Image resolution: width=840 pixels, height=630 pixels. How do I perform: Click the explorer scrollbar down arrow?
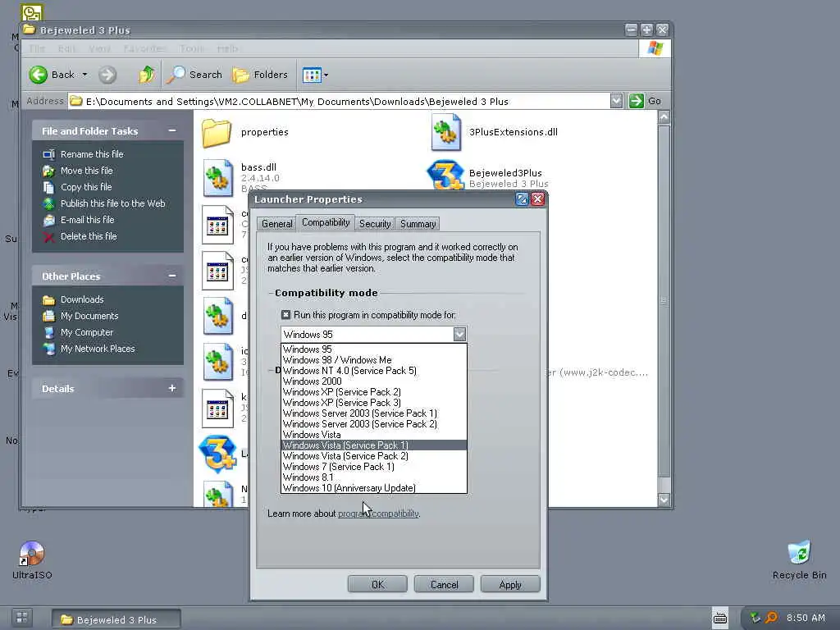tap(664, 500)
